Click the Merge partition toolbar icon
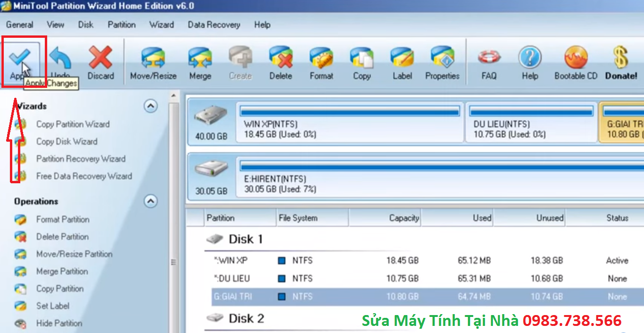The image size is (644, 333). [200, 58]
